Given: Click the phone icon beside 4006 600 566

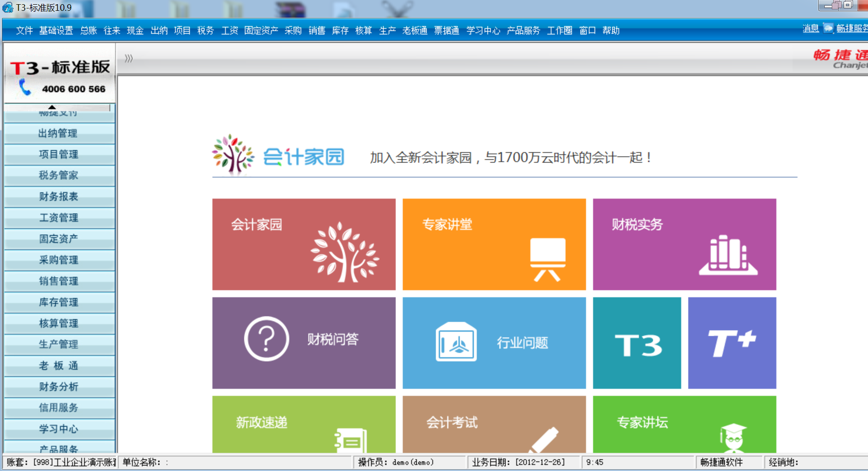Looking at the screenshot, I should pos(25,87).
